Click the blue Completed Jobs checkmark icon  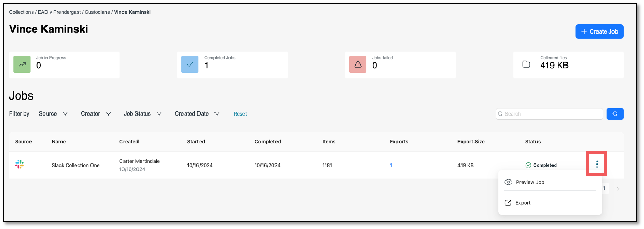tap(190, 65)
